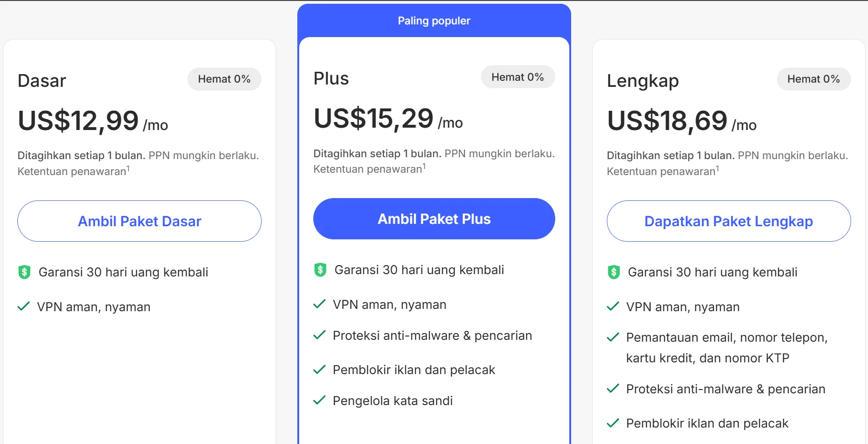Click the money-back shield icon in Plus plan
This screenshot has height=444, width=868.
coord(320,270)
